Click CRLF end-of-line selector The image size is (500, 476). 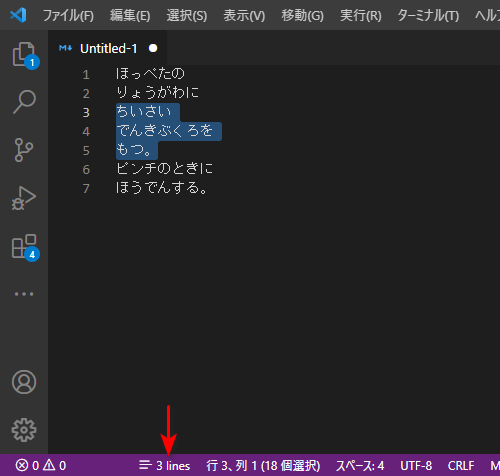461,465
